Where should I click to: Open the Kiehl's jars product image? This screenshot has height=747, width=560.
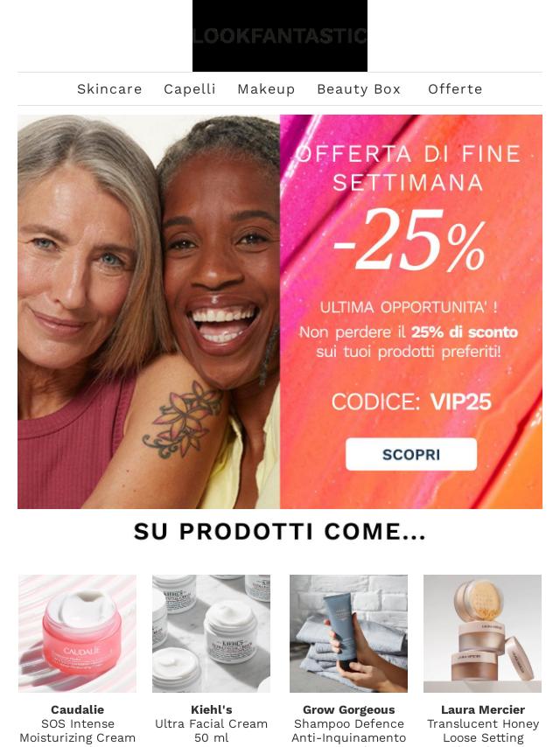pos(211,633)
